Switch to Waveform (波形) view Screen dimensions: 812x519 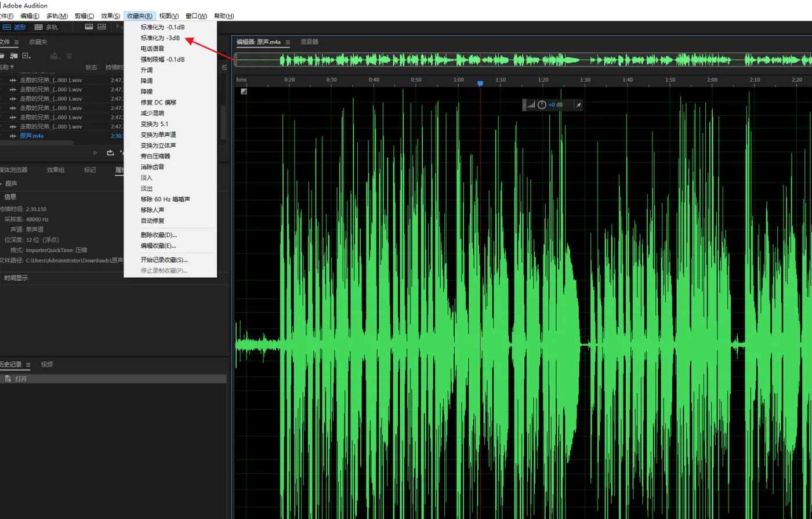click(x=14, y=27)
